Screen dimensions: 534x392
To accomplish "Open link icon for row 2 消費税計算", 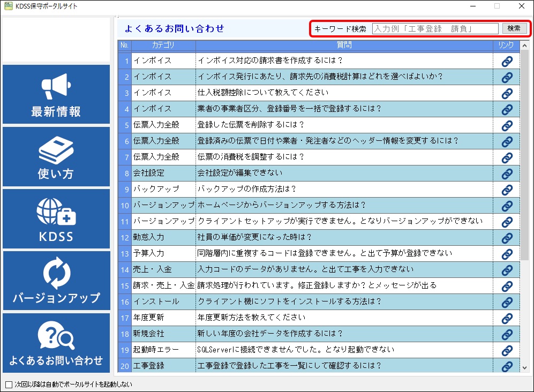I will (x=507, y=77).
